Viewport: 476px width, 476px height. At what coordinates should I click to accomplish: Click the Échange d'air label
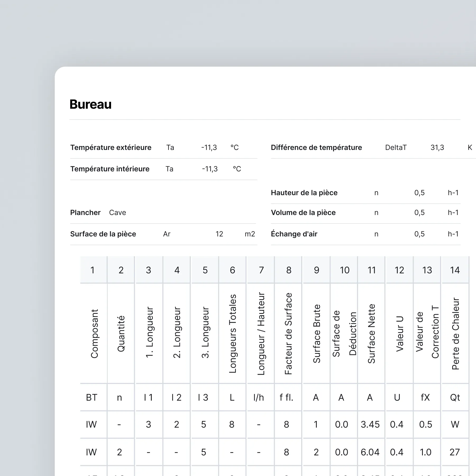pyautogui.click(x=294, y=234)
